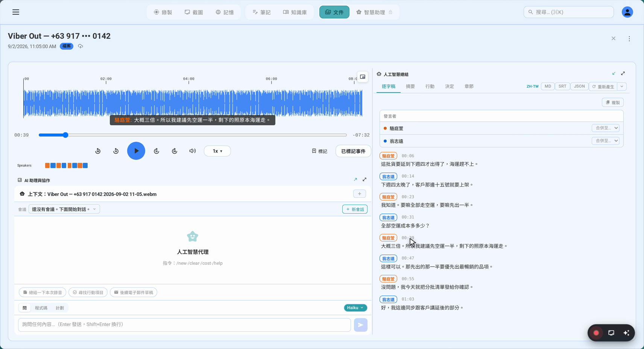Open the hamburger menu

pyautogui.click(x=16, y=12)
